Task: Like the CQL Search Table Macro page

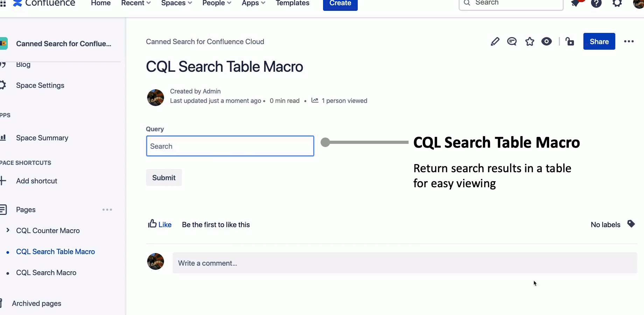Action: tap(160, 224)
